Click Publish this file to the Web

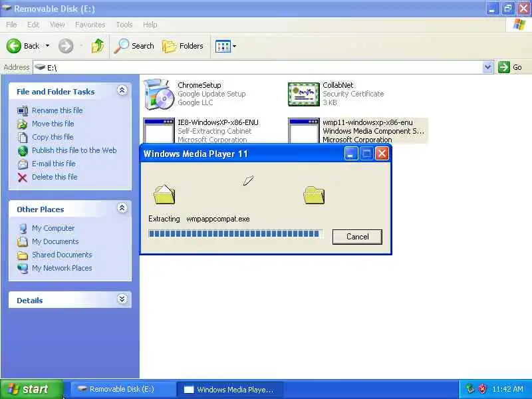[x=74, y=150]
